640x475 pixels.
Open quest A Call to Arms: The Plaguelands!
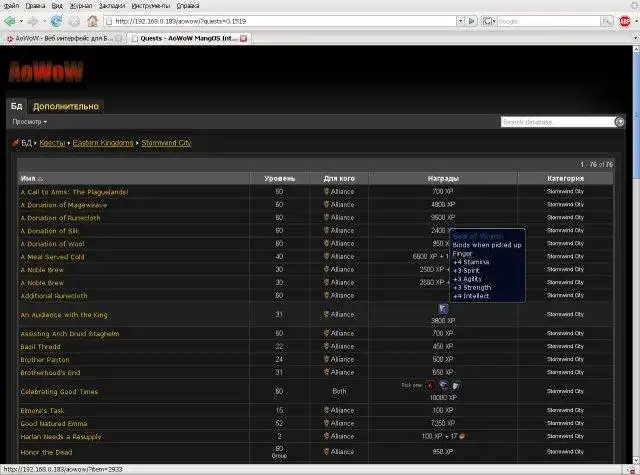[74, 192]
